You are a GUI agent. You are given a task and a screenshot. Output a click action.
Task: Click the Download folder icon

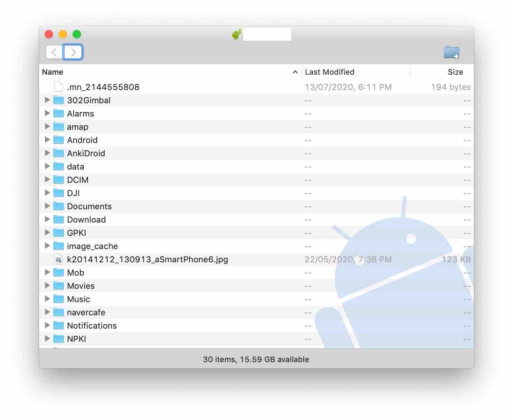point(59,219)
